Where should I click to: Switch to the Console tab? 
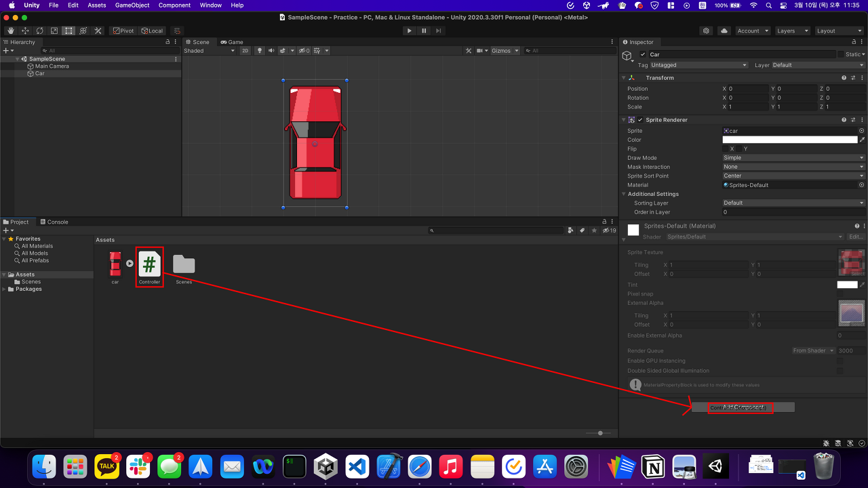coord(57,222)
